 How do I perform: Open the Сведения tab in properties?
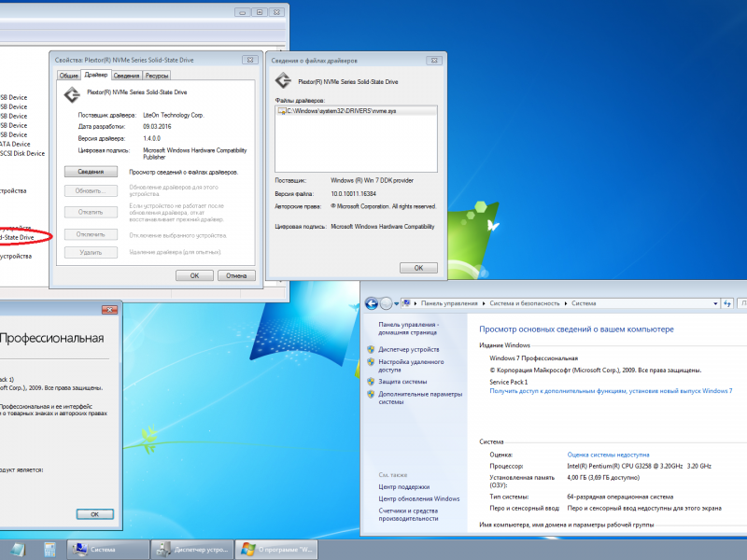(x=126, y=76)
